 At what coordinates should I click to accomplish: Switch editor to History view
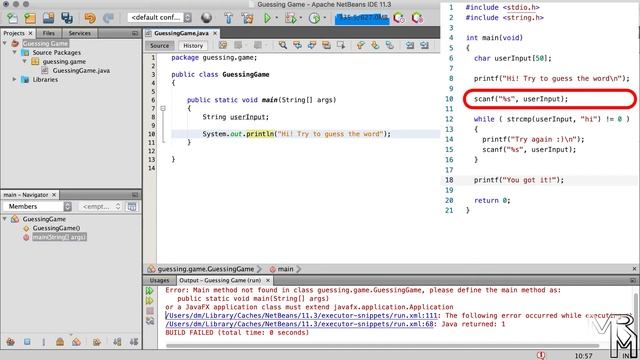point(193,46)
